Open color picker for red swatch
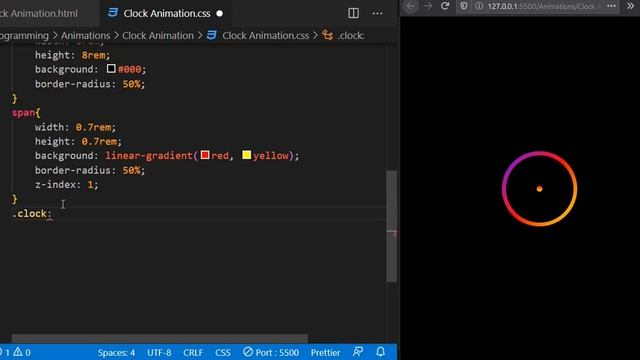 [x=205, y=155]
